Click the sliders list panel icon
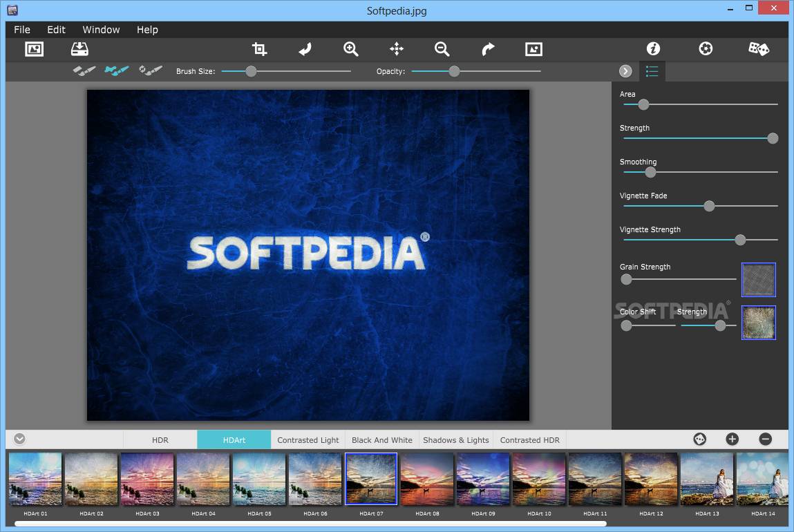794x532 pixels. [652, 71]
